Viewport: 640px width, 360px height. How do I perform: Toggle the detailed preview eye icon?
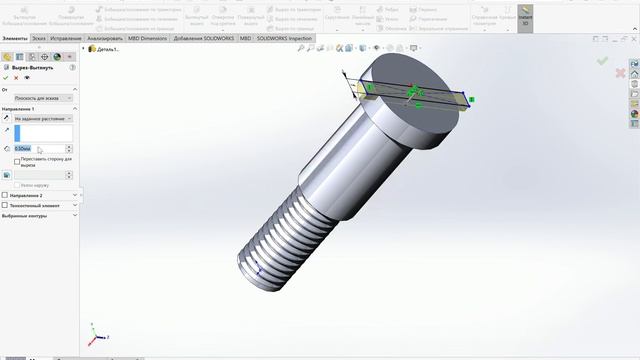point(27,78)
